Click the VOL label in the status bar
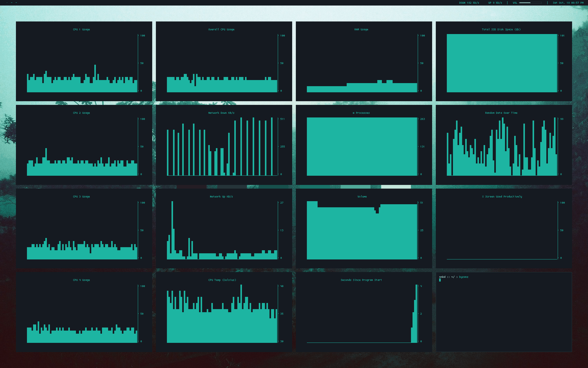The height and width of the screenshot is (368, 588). tap(515, 3)
